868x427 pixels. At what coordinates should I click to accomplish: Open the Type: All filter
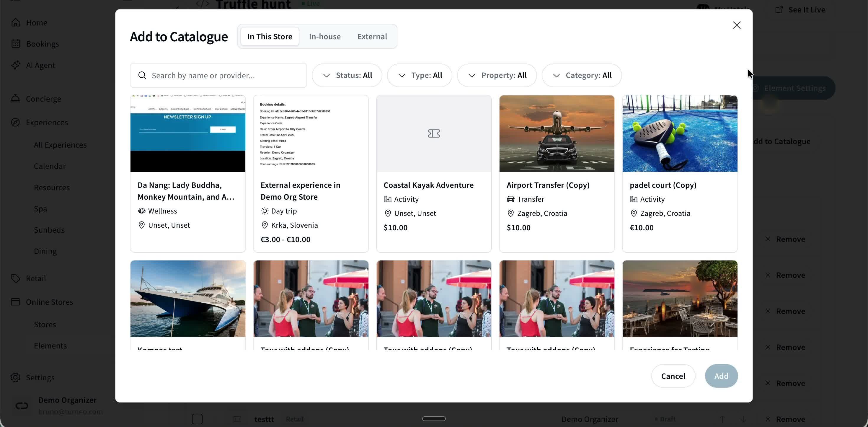(420, 76)
